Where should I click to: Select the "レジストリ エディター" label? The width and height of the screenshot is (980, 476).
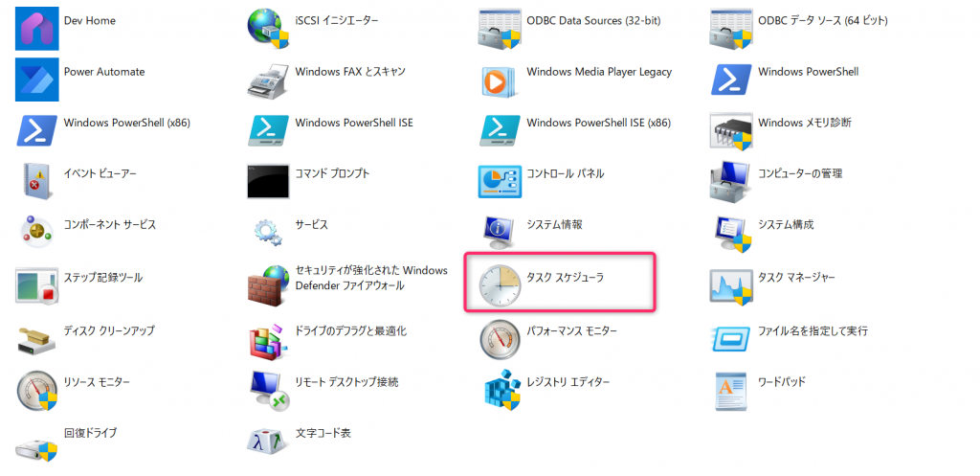click(x=568, y=381)
